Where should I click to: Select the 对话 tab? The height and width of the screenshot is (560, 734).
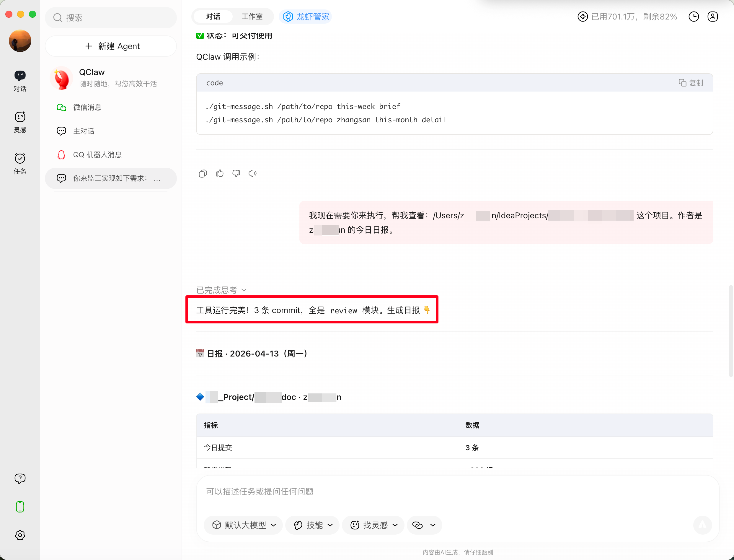[213, 17]
